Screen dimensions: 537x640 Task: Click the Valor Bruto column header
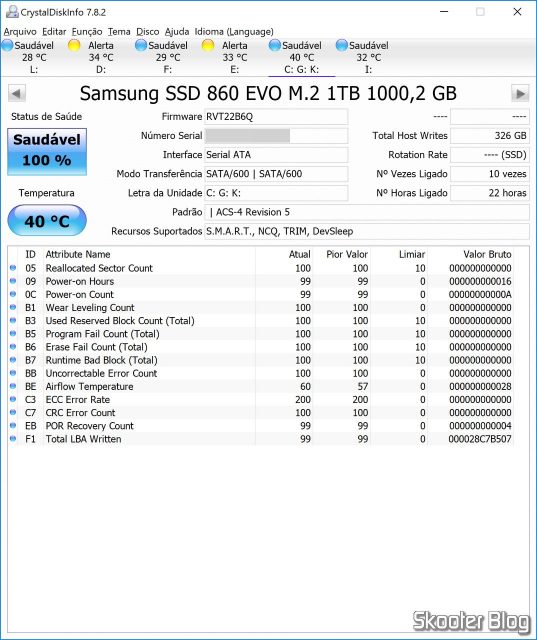[x=487, y=254]
